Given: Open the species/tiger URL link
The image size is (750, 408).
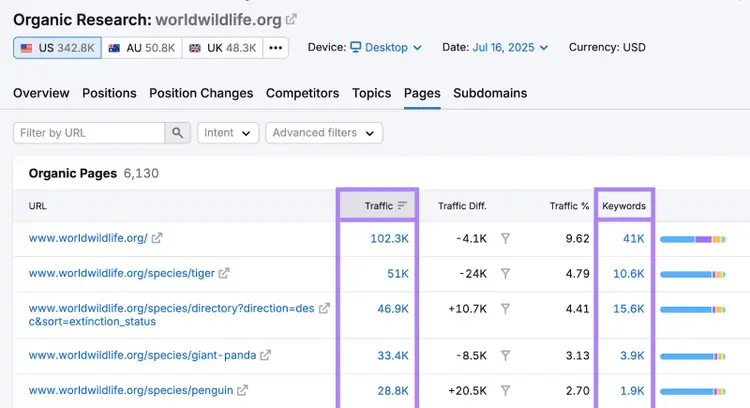Looking at the screenshot, I should pos(121,273).
